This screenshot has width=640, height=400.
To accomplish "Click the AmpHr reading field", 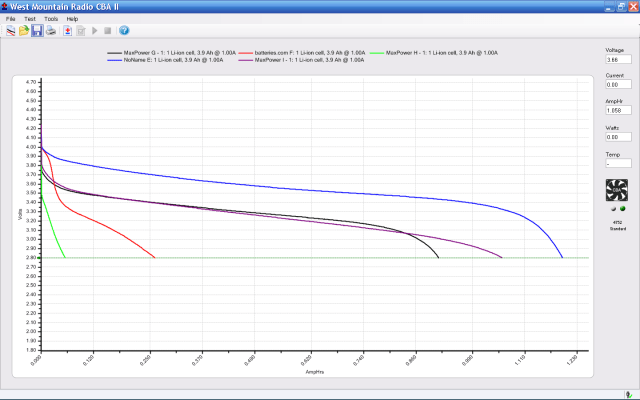I will point(617,110).
